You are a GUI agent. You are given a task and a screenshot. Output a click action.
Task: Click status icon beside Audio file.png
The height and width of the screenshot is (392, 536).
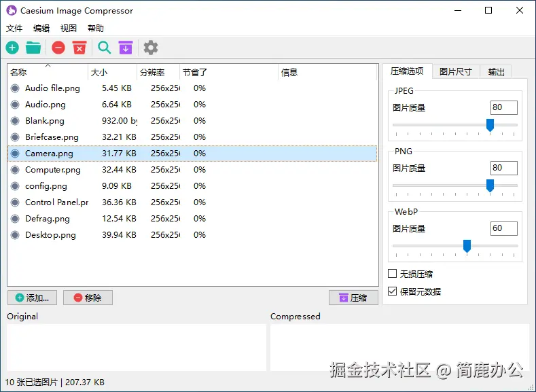(x=15, y=88)
